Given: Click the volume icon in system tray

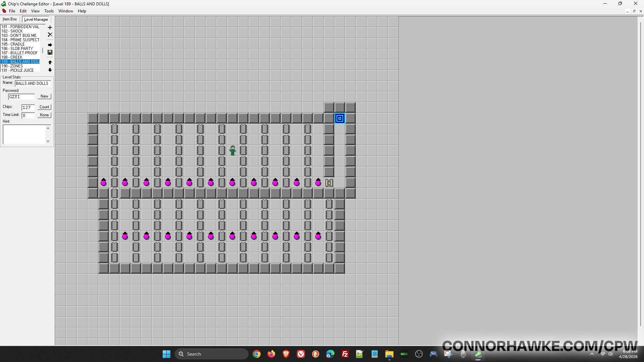Looking at the screenshot, I should tap(610, 354).
